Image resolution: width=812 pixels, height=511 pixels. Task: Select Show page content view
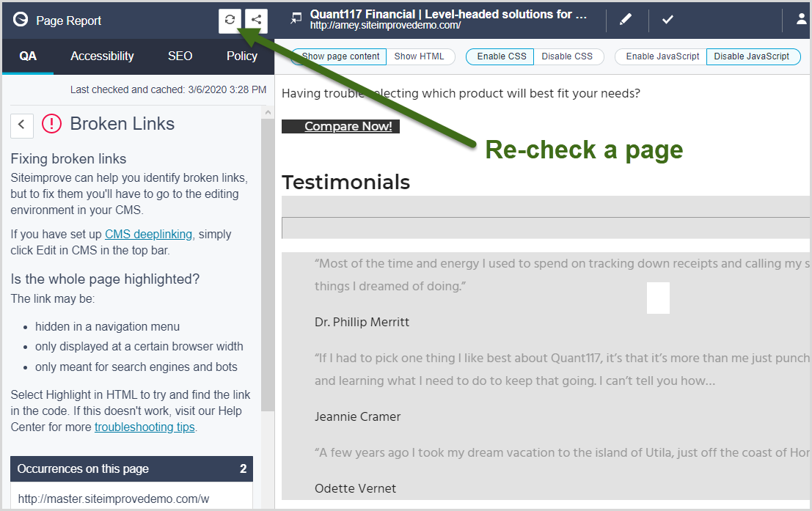(340, 56)
